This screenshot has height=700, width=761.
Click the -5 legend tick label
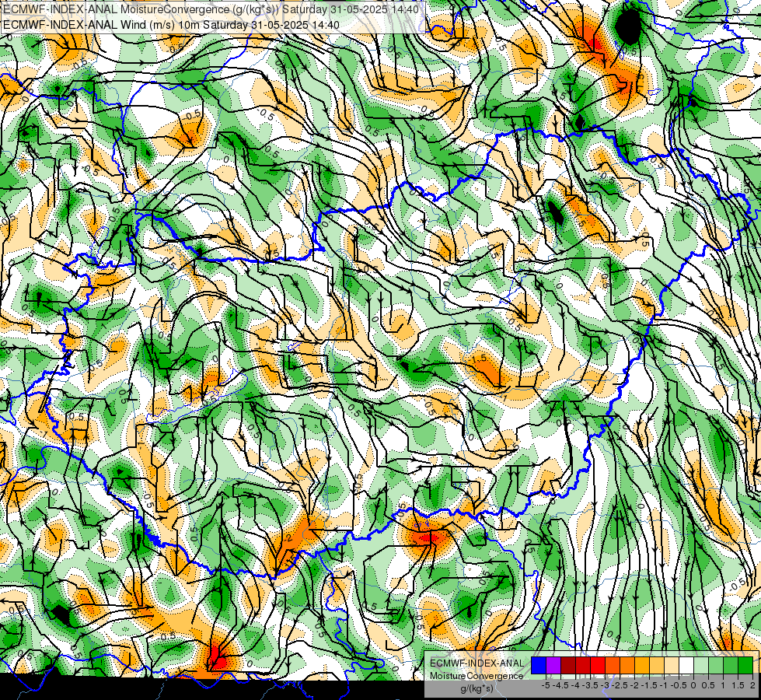click(x=546, y=685)
